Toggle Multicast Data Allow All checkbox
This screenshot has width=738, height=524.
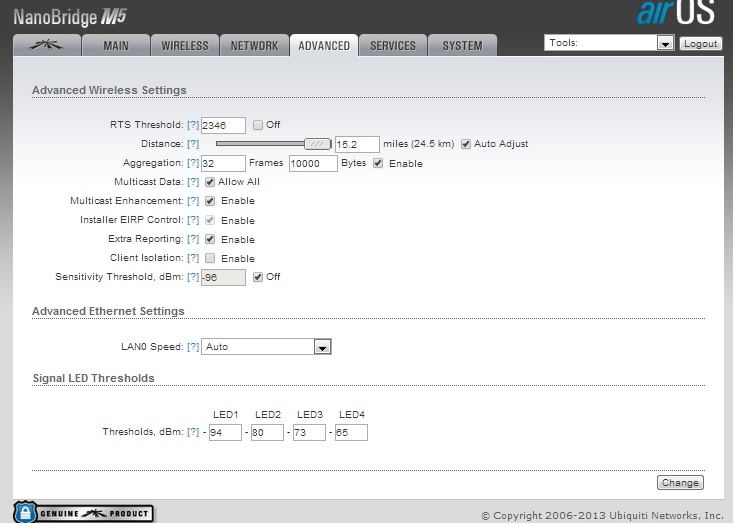(210, 182)
